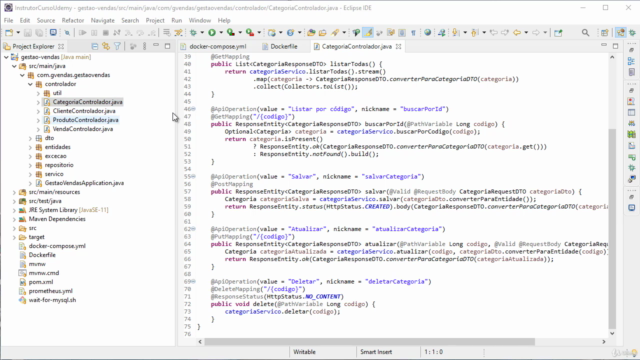This screenshot has height=360, width=640.
Task: Click the Forward navigation arrow
Action: pyautogui.click(x=536, y=33)
